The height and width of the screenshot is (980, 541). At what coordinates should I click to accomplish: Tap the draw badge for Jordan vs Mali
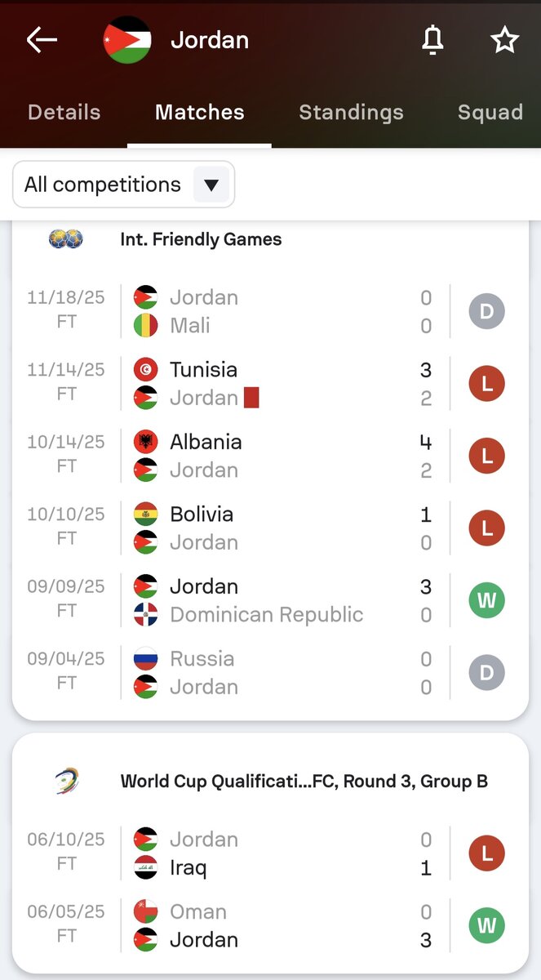(x=486, y=311)
